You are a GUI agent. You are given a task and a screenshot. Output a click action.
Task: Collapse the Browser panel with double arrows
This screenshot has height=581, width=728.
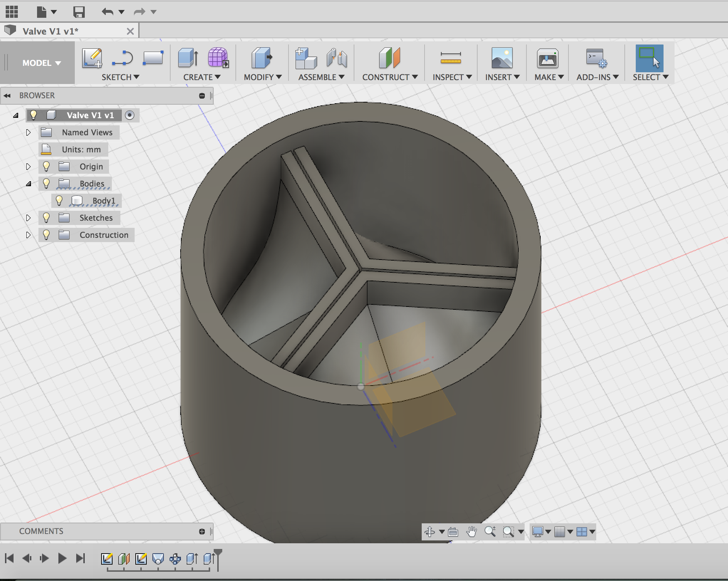click(x=7, y=96)
